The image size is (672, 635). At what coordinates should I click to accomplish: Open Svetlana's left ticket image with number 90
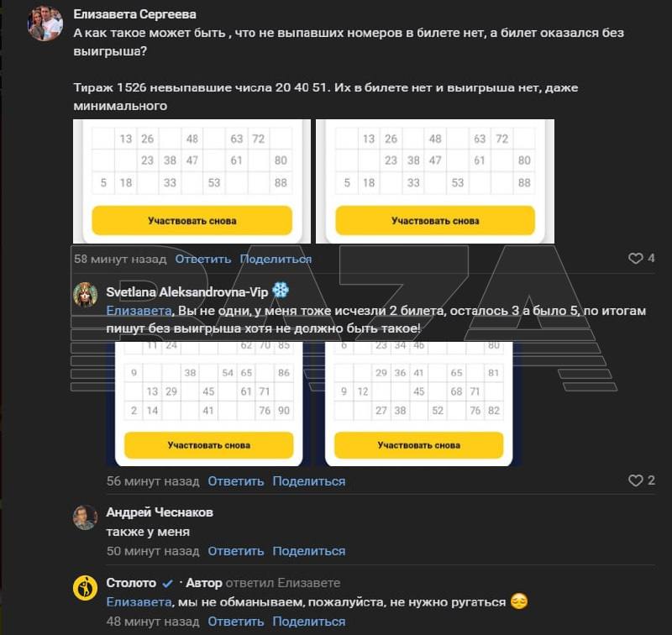pos(208,404)
